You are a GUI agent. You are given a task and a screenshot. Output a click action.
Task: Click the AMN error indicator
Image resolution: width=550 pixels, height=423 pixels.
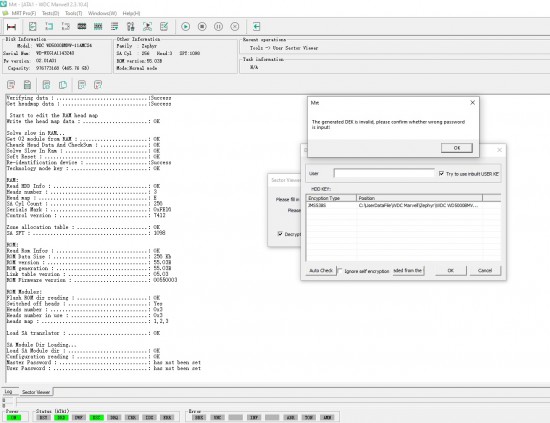point(327,417)
